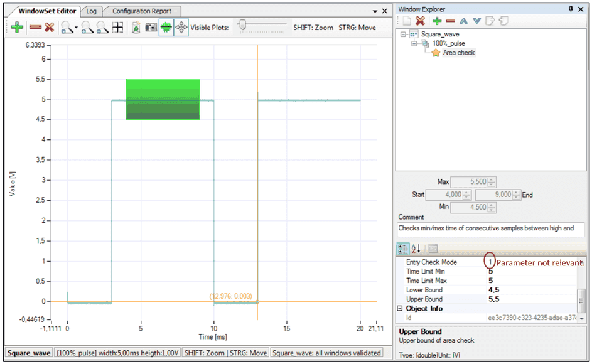Click property grid scroll down arrow
Screen dimensions: 592x364
pyautogui.click(x=582, y=319)
